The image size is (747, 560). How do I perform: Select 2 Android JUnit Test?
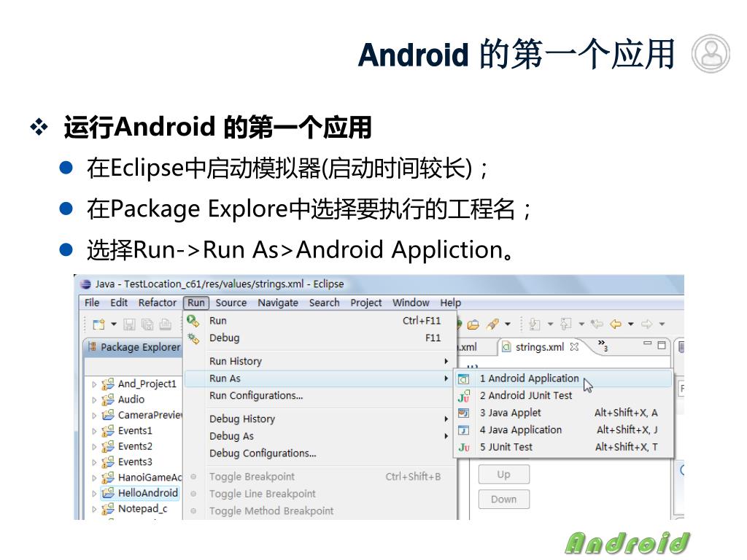(563, 396)
